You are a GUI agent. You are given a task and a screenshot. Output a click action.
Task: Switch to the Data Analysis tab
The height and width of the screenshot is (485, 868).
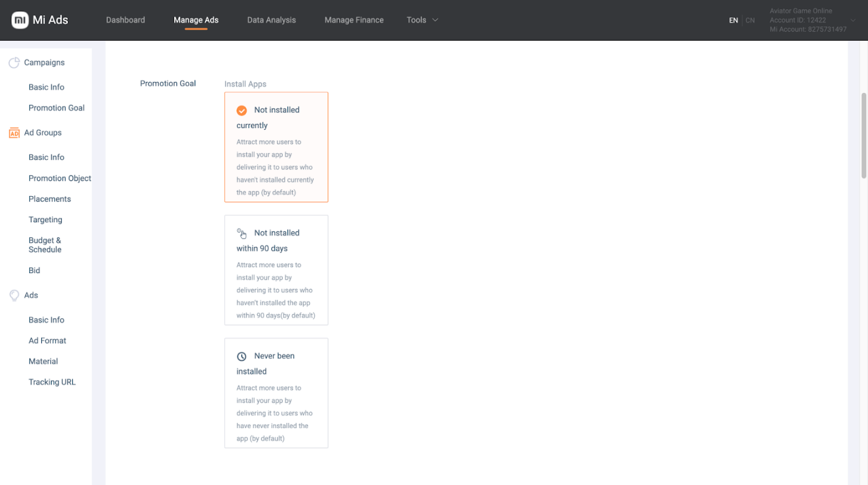(x=271, y=20)
